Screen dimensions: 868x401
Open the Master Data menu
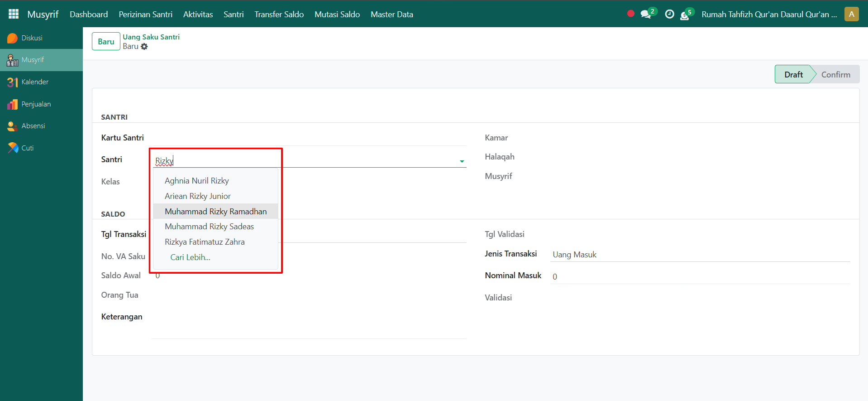[x=391, y=14]
